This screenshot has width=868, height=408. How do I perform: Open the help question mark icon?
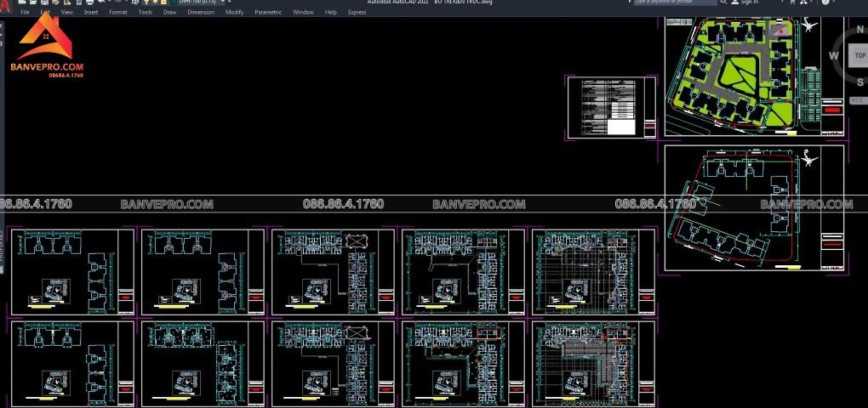point(825,3)
